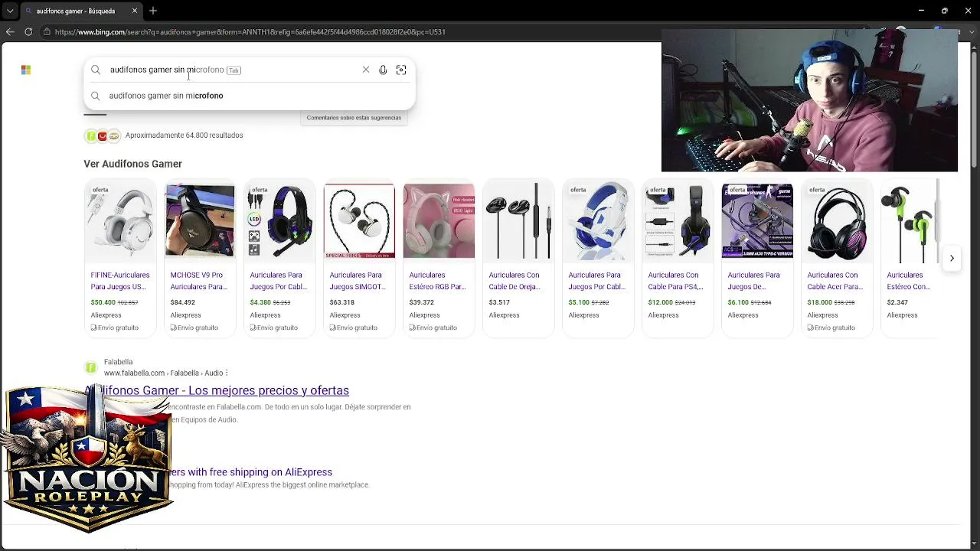Close the audifonos gamer browser tab
Viewport: 980px width, 551px height.
(135, 11)
